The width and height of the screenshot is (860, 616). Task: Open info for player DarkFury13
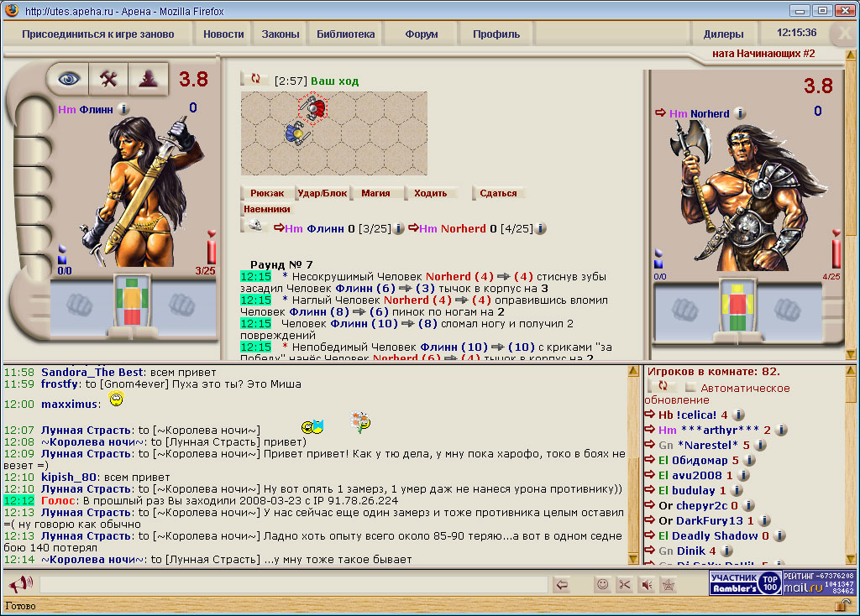click(764, 520)
